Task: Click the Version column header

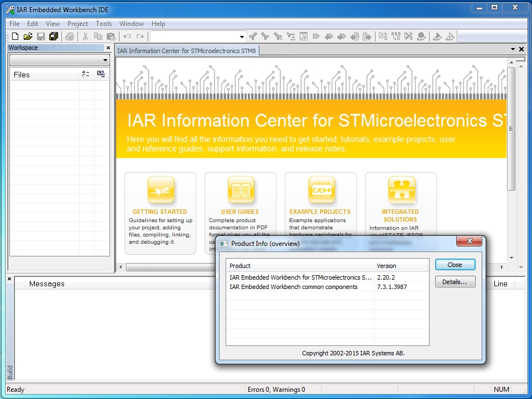Action: [x=401, y=266]
